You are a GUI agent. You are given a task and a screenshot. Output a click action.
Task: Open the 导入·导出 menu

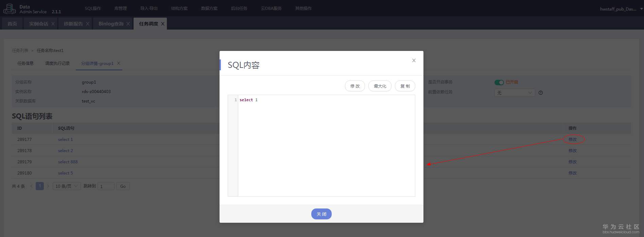click(x=149, y=8)
